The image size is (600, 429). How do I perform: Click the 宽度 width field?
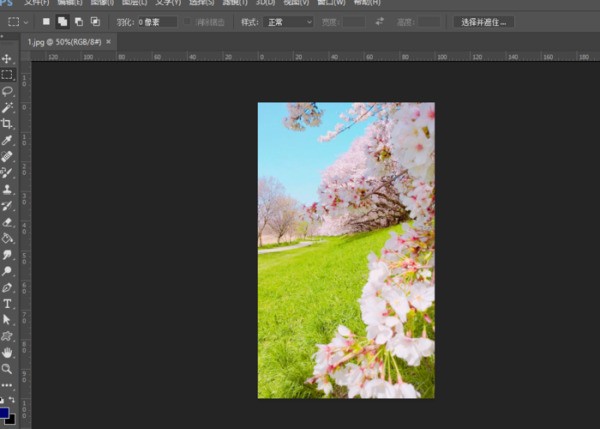(354, 22)
